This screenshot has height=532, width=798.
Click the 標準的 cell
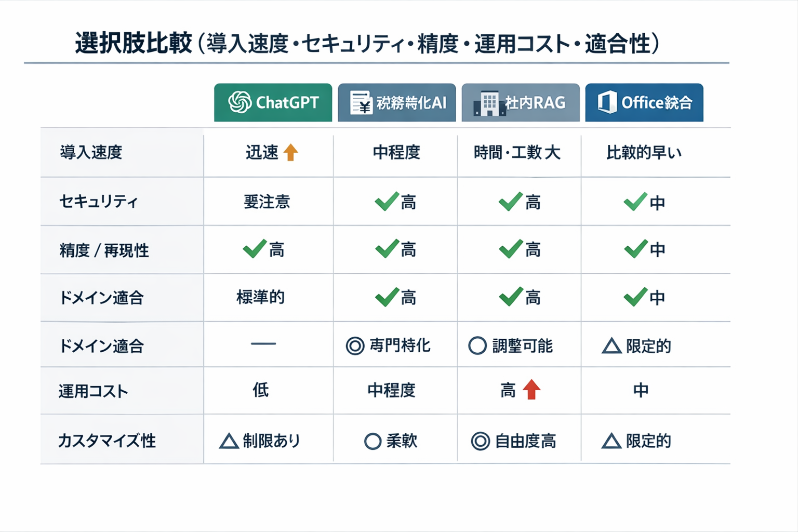tap(260, 297)
